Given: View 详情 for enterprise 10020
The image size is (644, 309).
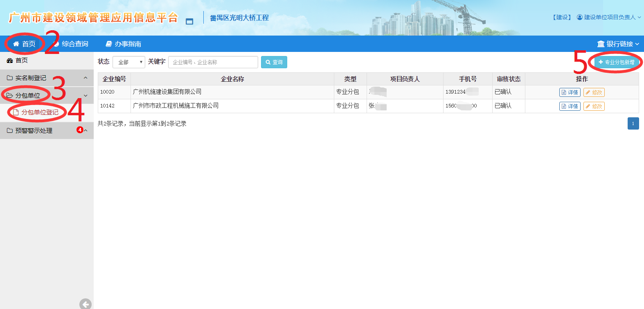Looking at the screenshot, I should [570, 92].
